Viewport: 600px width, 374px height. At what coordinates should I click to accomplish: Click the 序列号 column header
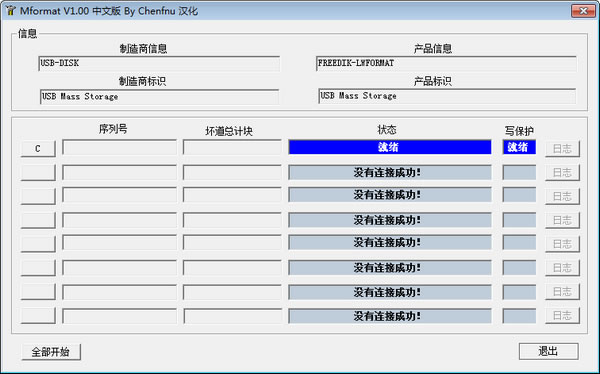point(113,129)
